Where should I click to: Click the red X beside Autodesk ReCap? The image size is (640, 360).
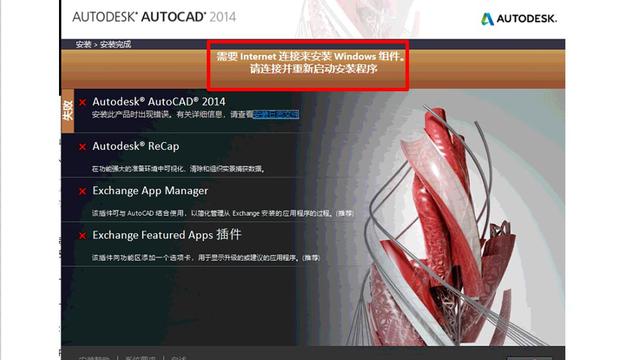point(82,147)
